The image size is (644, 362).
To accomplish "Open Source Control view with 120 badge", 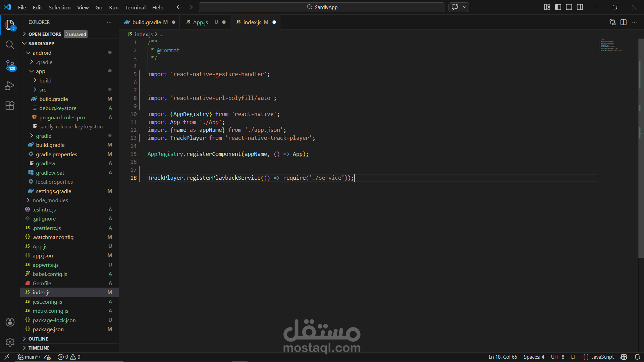I will (10, 65).
